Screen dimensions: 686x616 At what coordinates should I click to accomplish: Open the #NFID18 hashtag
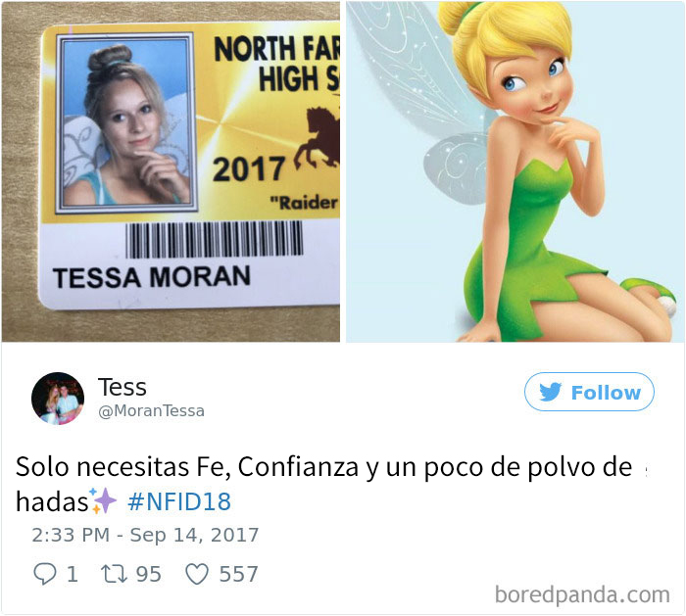179,501
